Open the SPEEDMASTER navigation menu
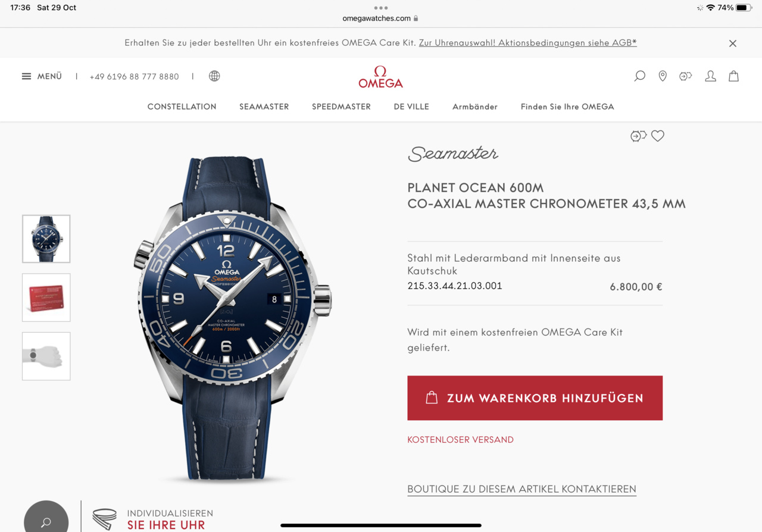The height and width of the screenshot is (532, 762). coord(341,107)
